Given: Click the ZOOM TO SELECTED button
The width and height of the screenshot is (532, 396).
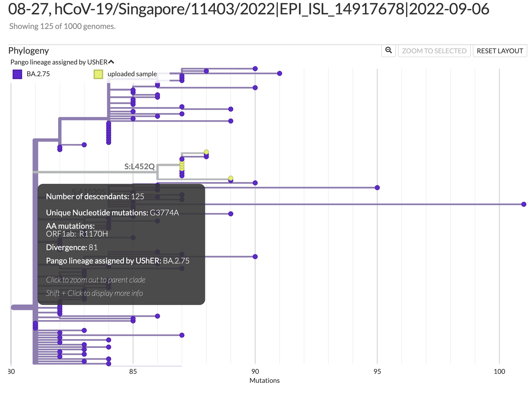Looking at the screenshot, I should pyautogui.click(x=434, y=50).
